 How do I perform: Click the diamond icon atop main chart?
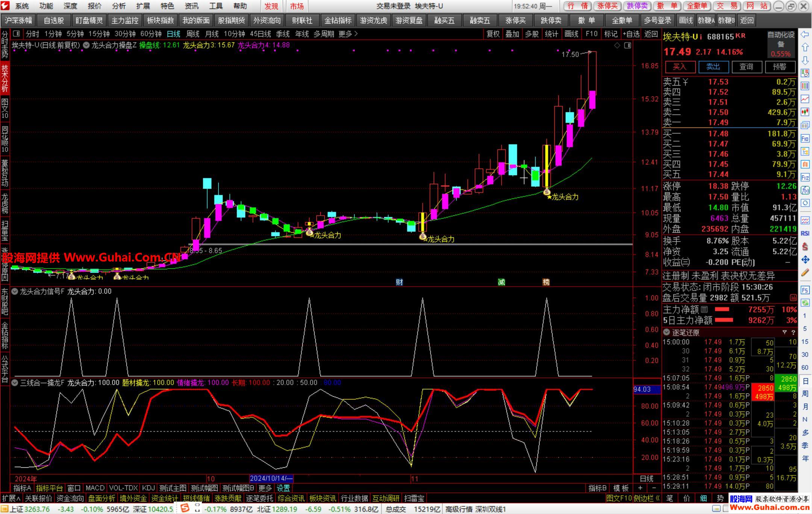(617, 45)
